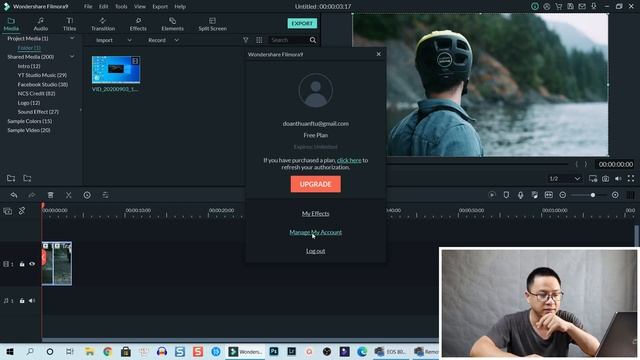Open the preview quality 1/2 dropdown

(564, 178)
